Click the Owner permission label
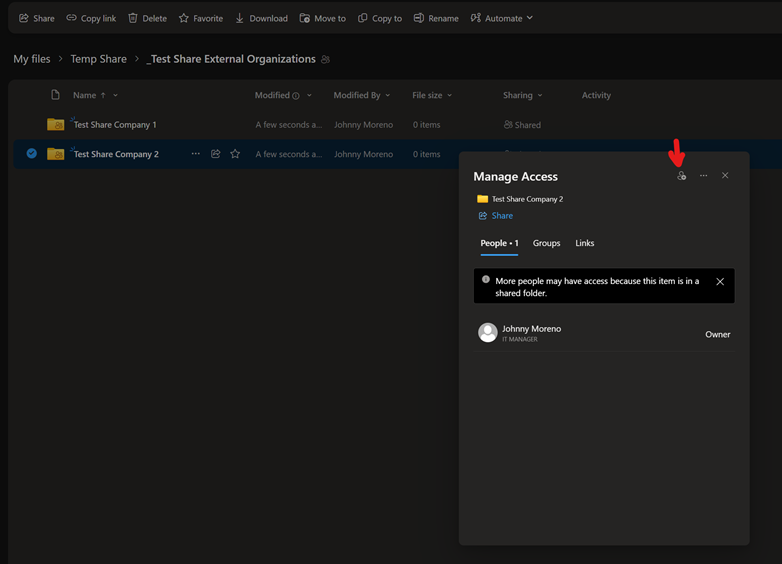 [x=718, y=335]
